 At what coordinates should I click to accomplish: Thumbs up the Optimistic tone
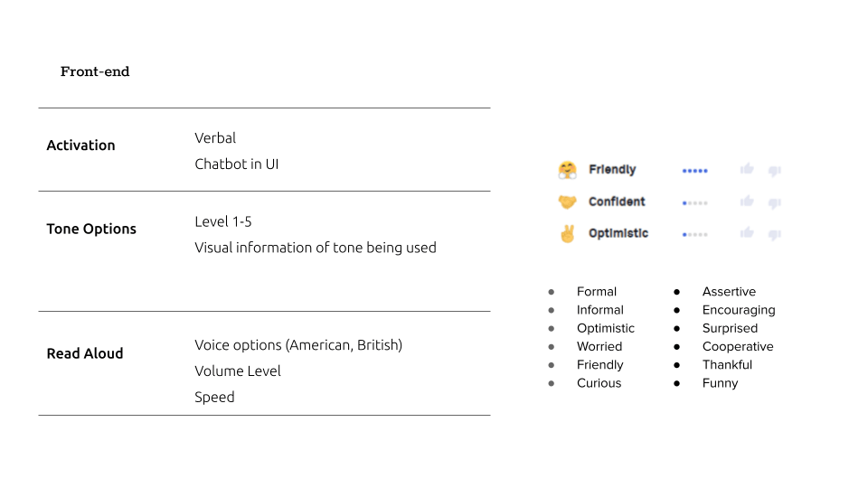pyautogui.click(x=747, y=232)
